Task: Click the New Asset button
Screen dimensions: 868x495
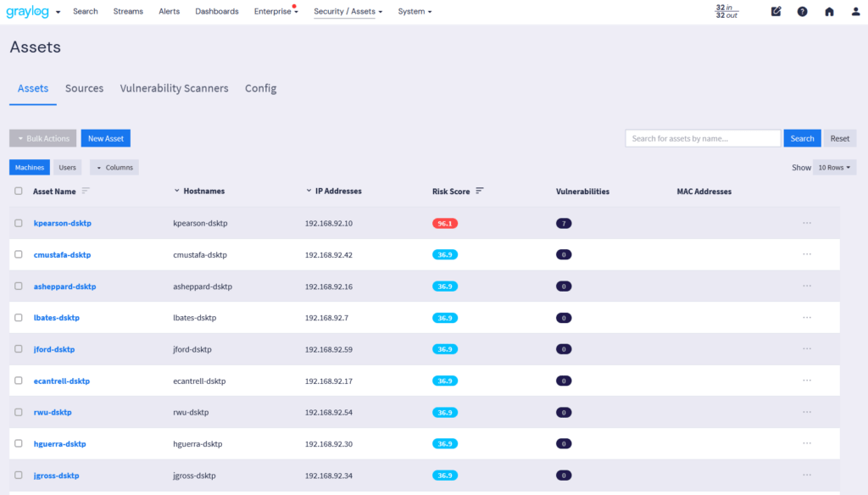Action: click(106, 138)
